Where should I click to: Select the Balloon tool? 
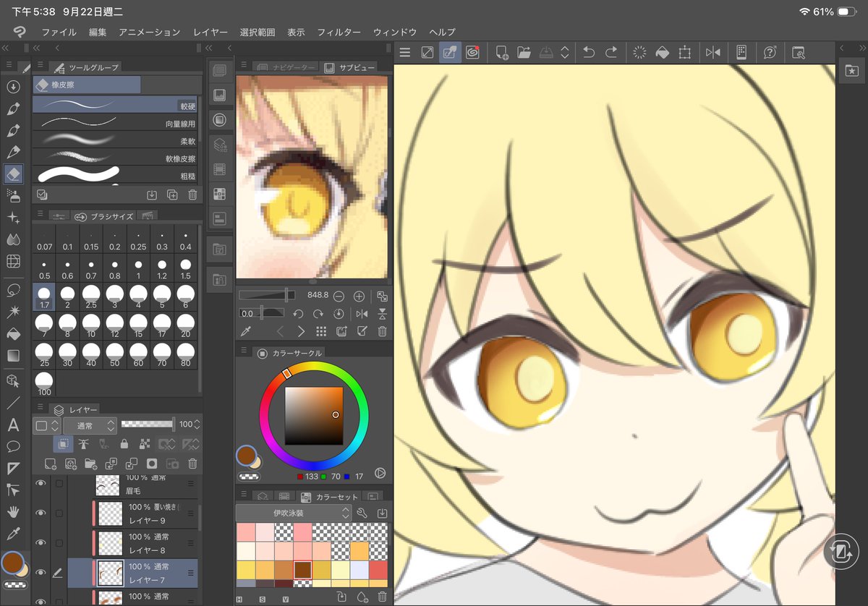pyautogui.click(x=13, y=446)
